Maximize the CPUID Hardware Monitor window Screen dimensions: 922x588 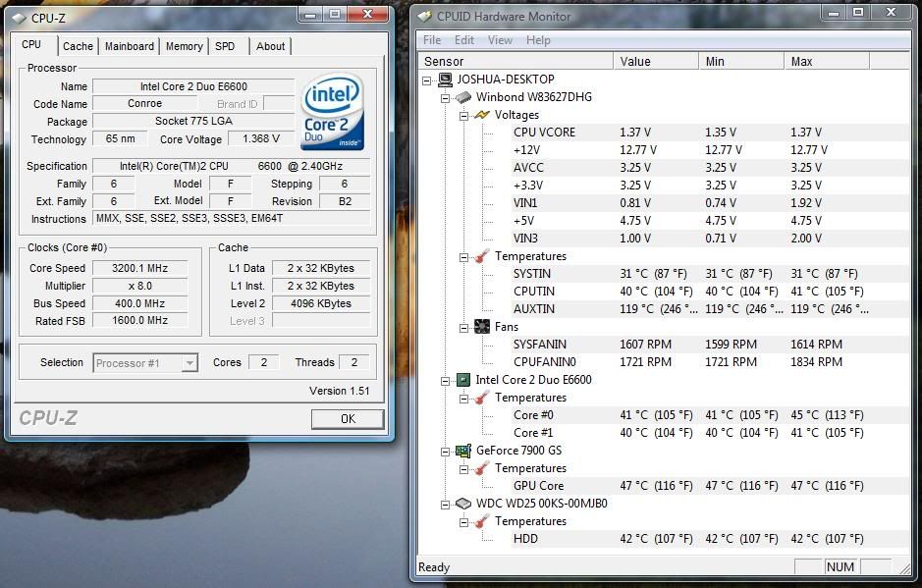click(859, 12)
